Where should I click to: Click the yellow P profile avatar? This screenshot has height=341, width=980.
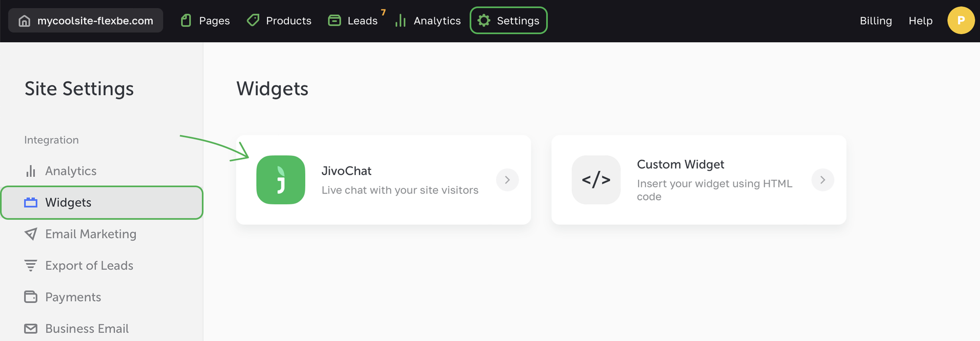click(x=961, y=20)
